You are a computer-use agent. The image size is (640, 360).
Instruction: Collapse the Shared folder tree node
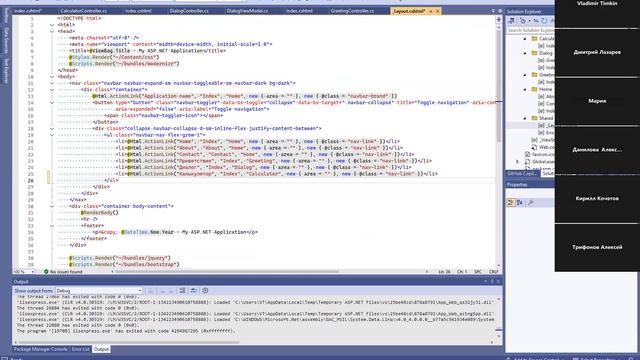(x=525, y=118)
